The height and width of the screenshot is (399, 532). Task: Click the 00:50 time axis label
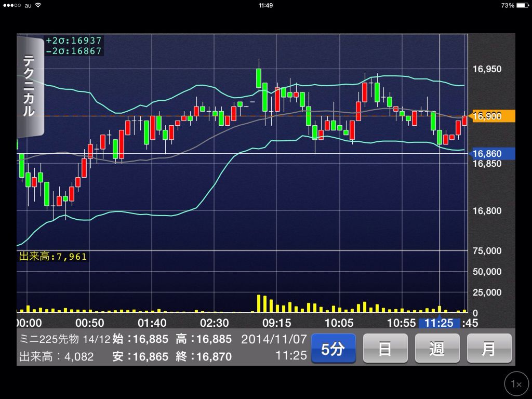pos(89,323)
